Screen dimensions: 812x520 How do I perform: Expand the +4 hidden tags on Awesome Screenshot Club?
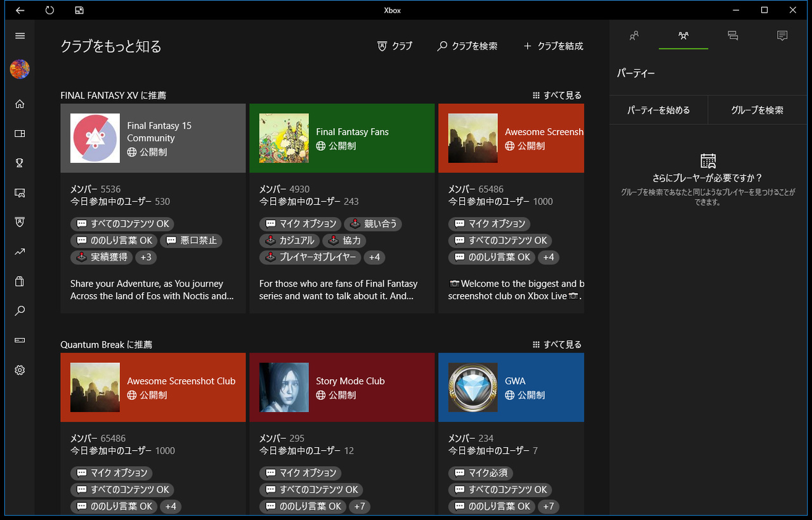pyautogui.click(x=170, y=506)
